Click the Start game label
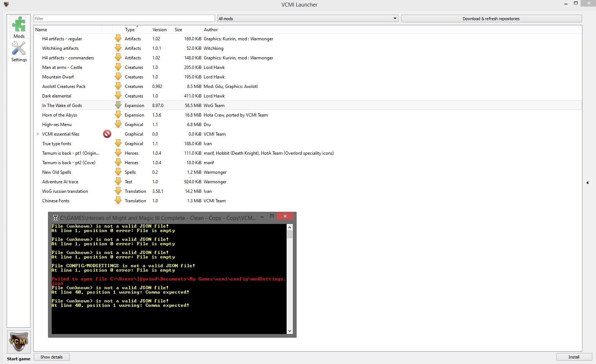Image resolution: width=596 pixels, height=364 pixels. (19, 359)
